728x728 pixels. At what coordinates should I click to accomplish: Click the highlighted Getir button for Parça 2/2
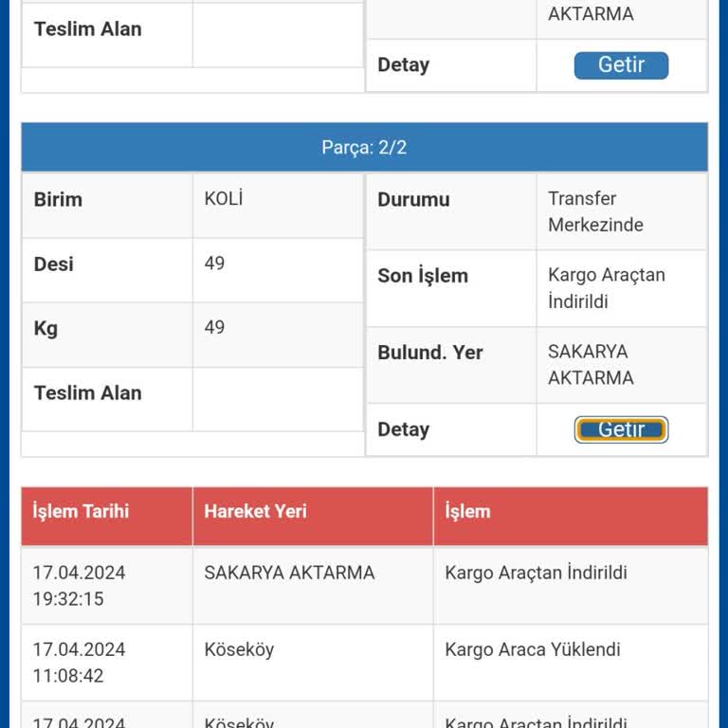621,429
